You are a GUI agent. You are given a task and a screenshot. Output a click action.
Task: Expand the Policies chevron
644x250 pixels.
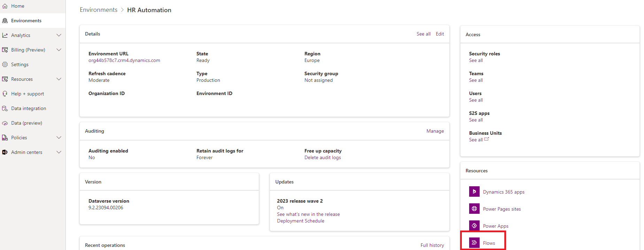click(x=59, y=138)
